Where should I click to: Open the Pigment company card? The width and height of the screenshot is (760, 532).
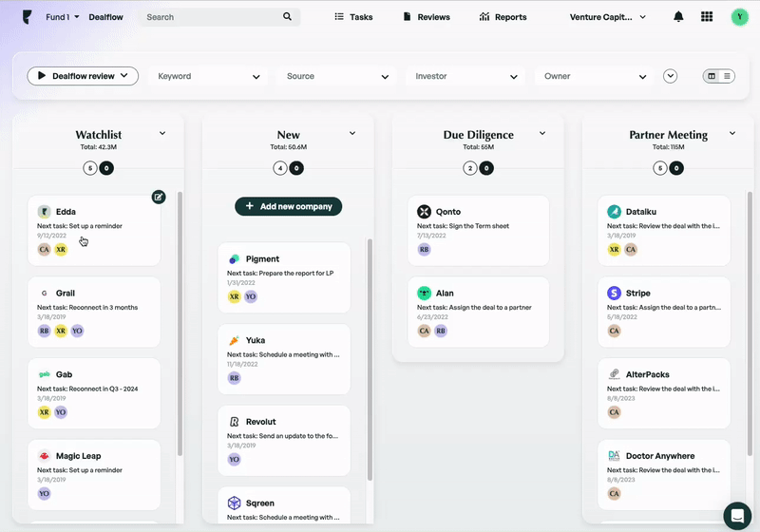[284, 277]
